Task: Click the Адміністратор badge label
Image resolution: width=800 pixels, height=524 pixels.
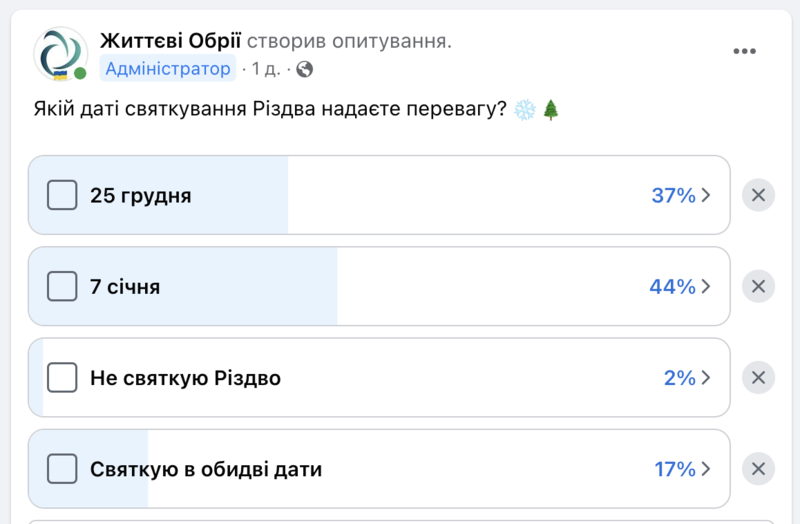Action: click(167, 69)
